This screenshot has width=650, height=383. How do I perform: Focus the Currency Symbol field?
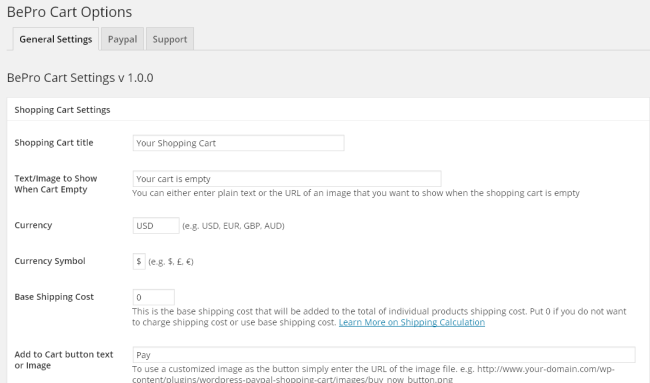tap(139, 262)
